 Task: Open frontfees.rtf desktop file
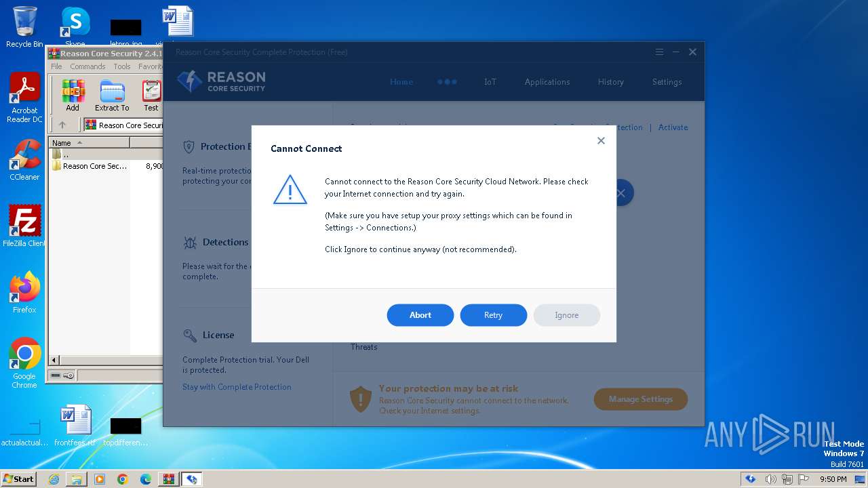[x=75, y=426]
